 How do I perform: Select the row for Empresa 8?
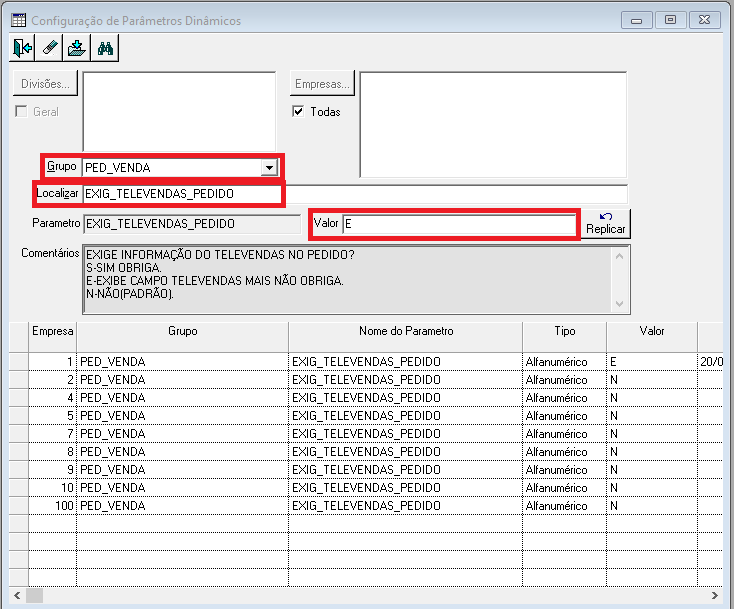tap(367, 451)
